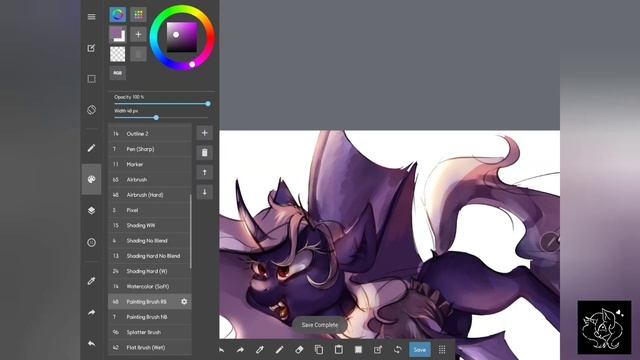Adjust the brush Width slider
The image size is (640, 360).
pos(162,118)
